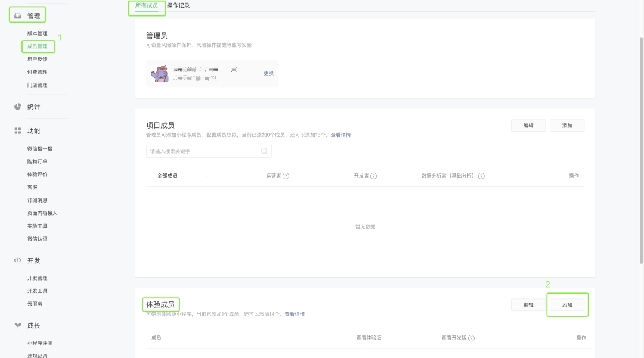Click 更换 to change the administrator

point(268,73)
